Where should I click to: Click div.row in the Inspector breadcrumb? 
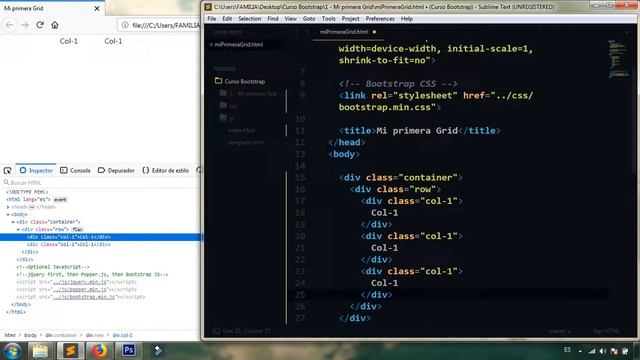pos(94,335)
